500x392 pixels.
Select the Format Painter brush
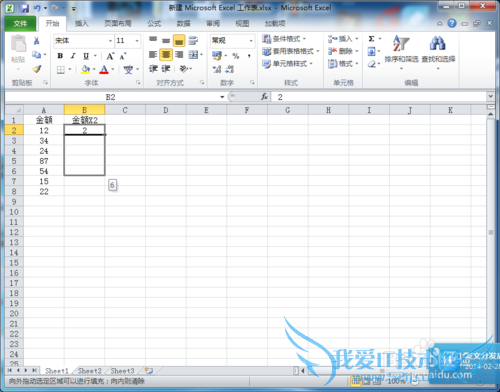(37, 69)
